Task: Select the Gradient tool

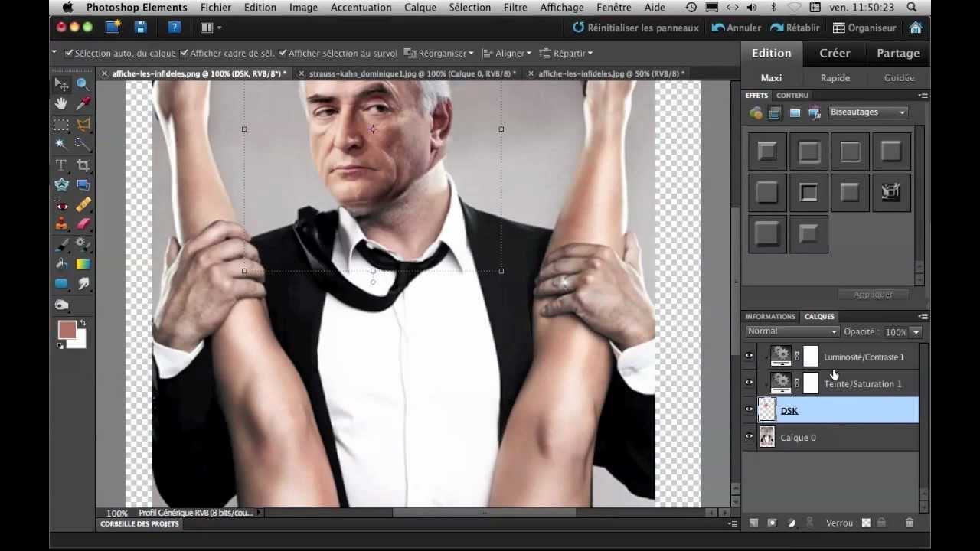Action: [83, 264]
